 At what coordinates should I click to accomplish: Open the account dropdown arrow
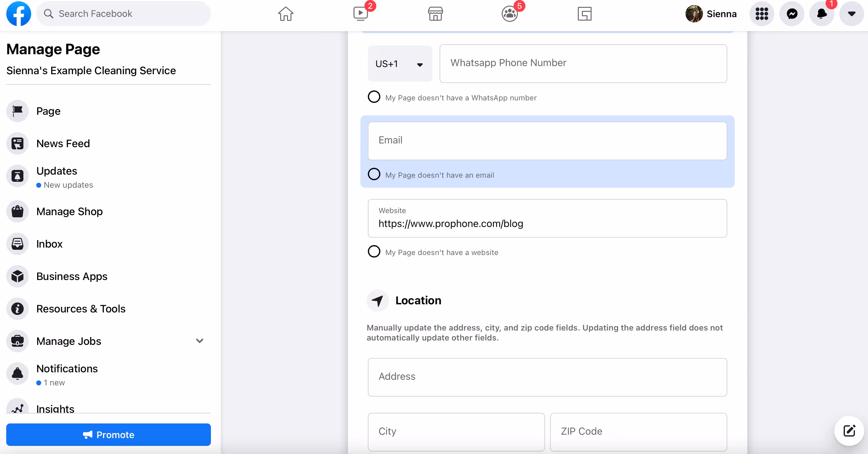[851, 14]
